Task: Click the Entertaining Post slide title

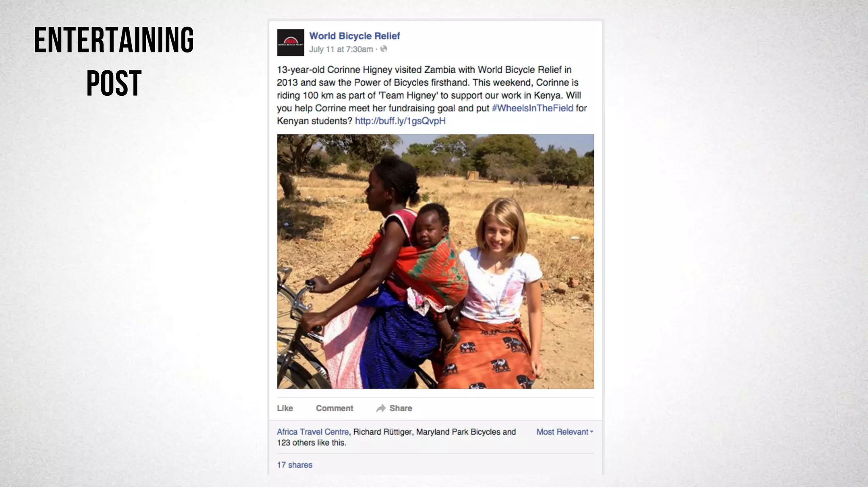Action: (114, 61)
